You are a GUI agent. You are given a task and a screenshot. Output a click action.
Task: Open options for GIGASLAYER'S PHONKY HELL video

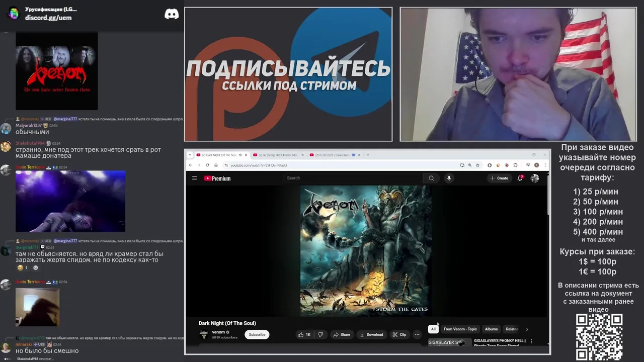tap(531, 341)
